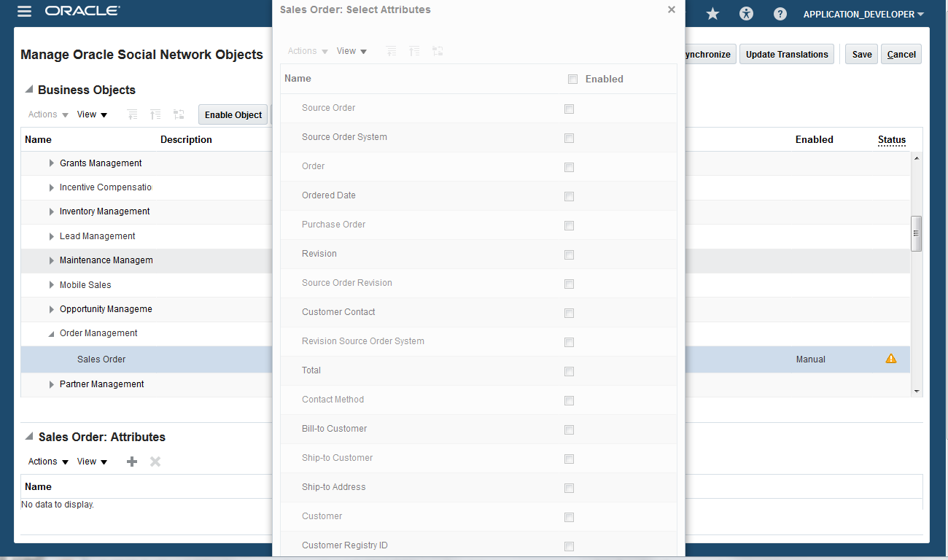This screenshot has width=948, height=560.
Task: Click the Revision Source Order System attribute name
Action: pos(363,341)
